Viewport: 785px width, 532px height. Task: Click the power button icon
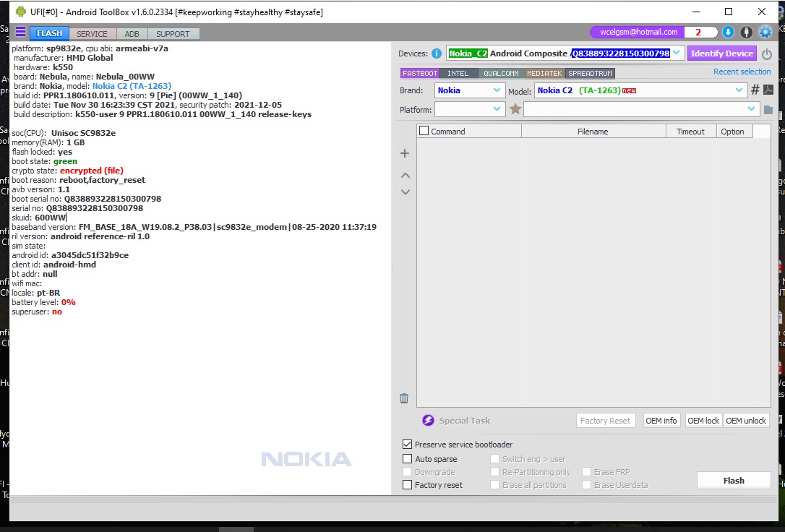click(766, 53)
